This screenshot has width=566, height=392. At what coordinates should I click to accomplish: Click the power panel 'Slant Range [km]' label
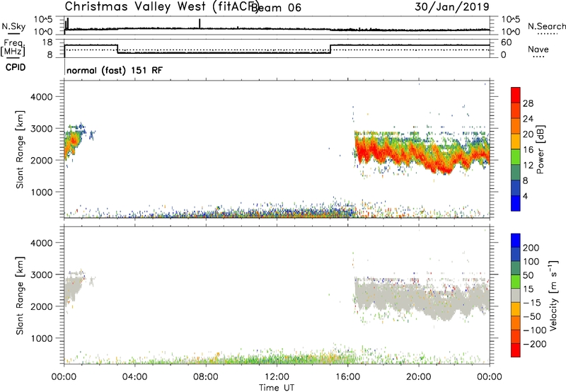pyautogui.click(x=20, y=149)
